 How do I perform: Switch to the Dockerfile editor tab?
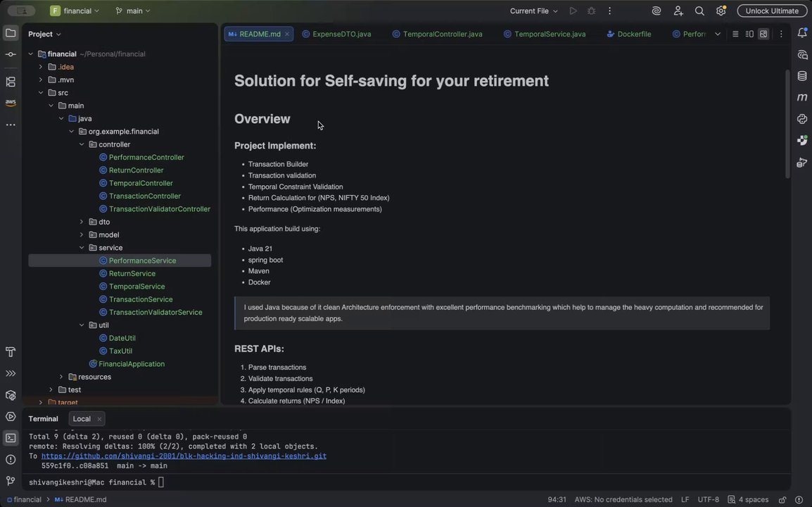[634, 34]
